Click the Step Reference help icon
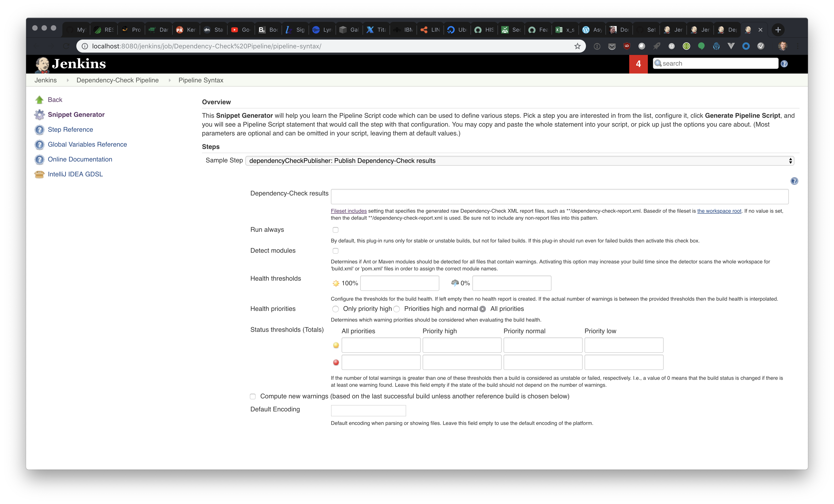834x504 pixels. [x=39, y=130]
